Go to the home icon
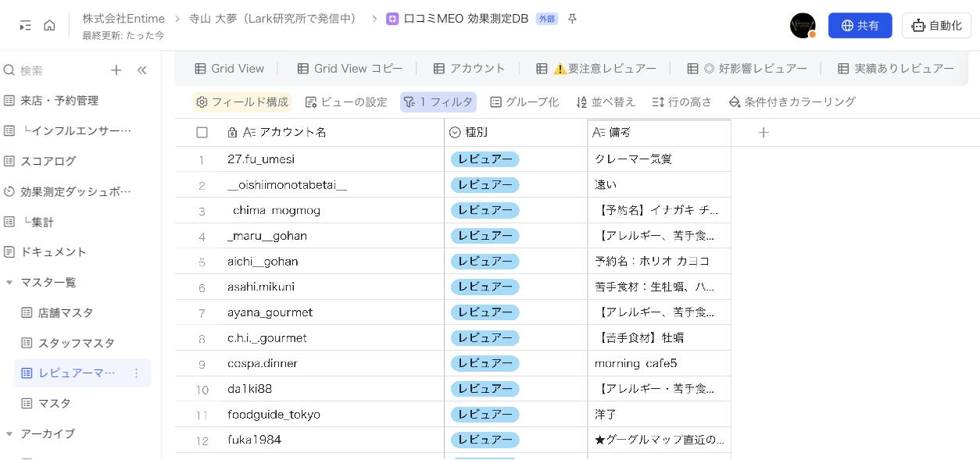 (49, 26)
